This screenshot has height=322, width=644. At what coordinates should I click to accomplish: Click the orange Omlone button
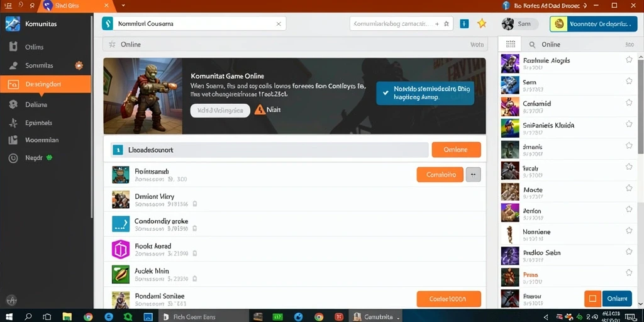click(x=457, y=150)
